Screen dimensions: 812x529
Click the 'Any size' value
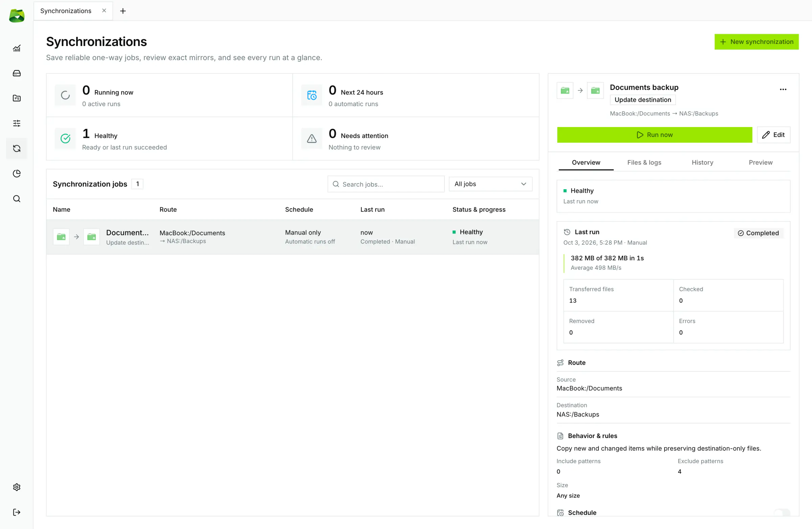568,496
